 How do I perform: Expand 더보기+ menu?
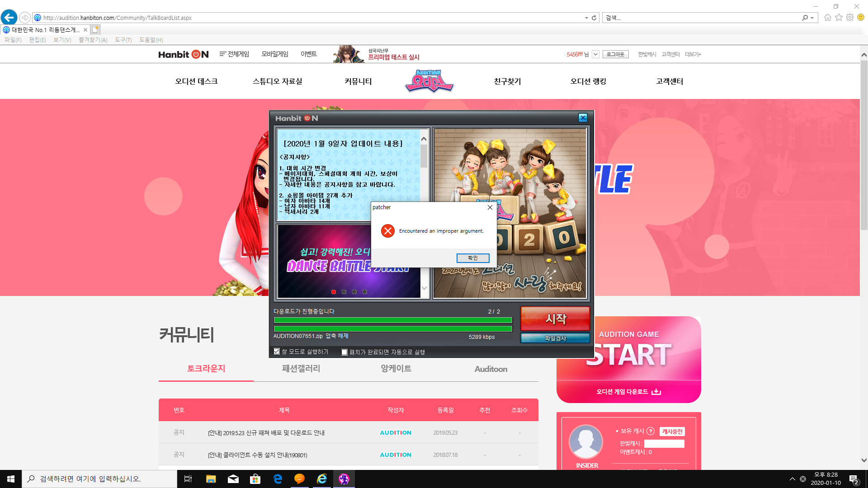[x=693, y=54]
